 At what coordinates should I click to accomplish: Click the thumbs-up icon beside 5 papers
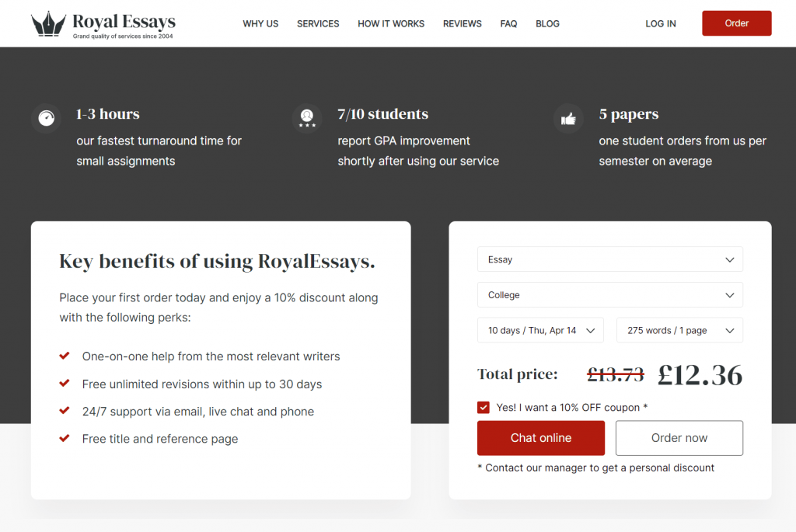pos(568,119)
